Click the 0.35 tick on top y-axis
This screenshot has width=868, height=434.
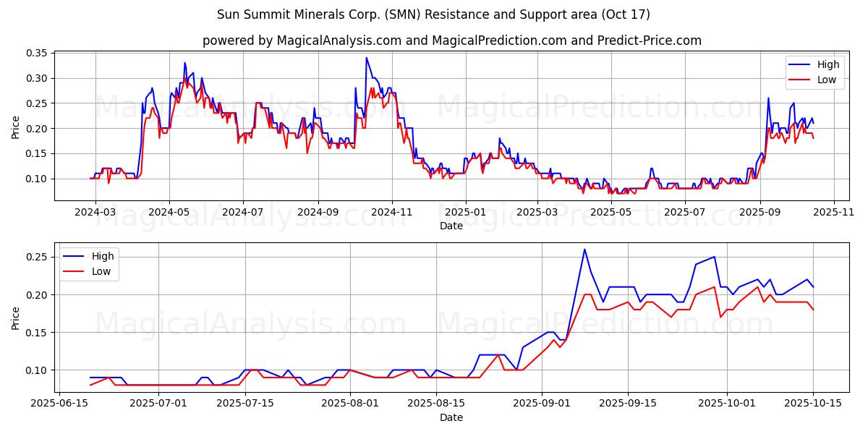(x=37, y=54)
